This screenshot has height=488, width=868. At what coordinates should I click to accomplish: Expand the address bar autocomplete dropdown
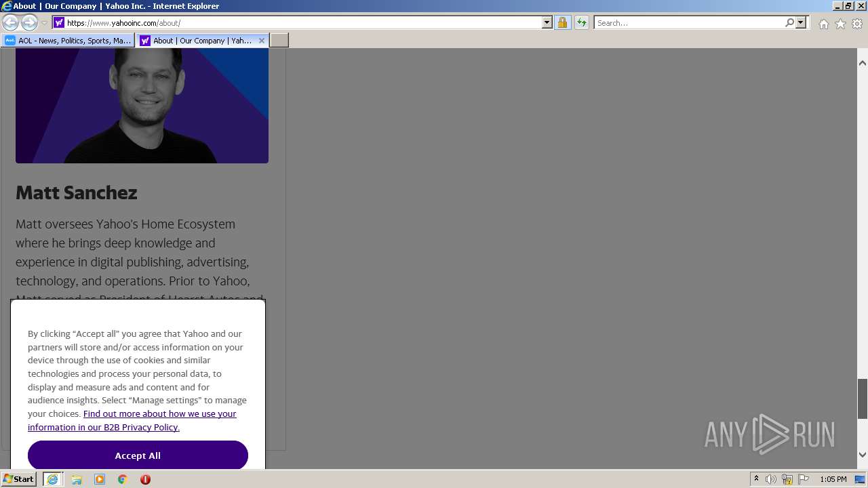547,22
